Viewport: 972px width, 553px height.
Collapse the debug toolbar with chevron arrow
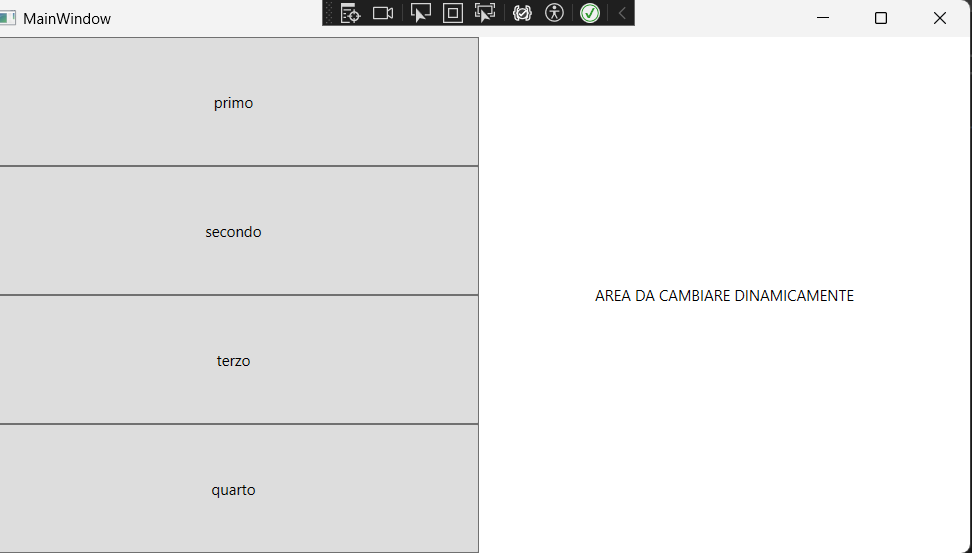pyautogui.click(x=622, y=13)
